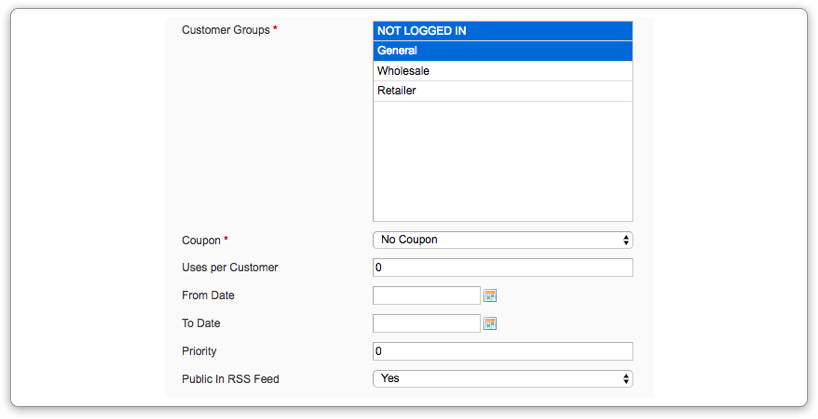Choose Wholesale in Customer Groups list

(503, 71)
